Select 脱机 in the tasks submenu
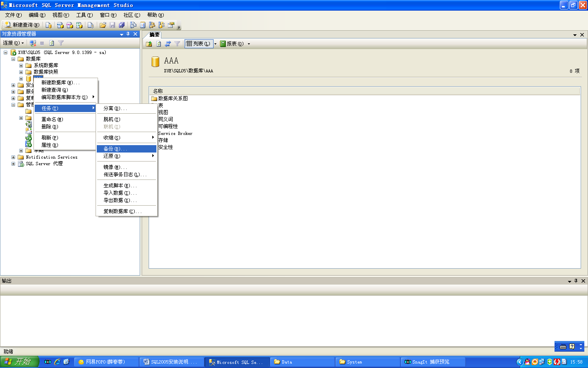Screen dimensions: 588x368 127,119
